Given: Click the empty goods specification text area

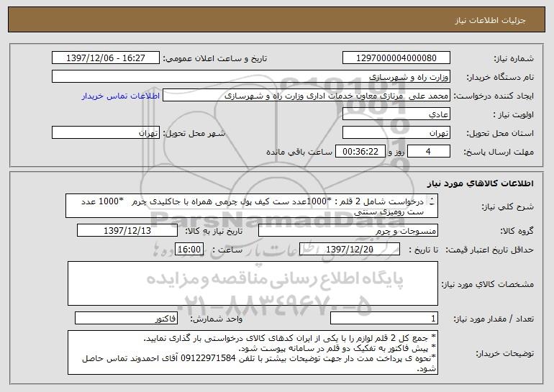Looking at the screenshot, I should [253, 283].
